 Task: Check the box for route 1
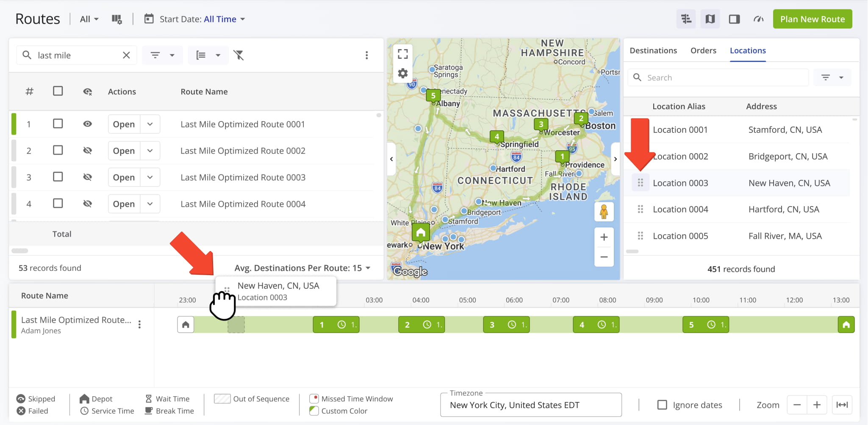pos(58,124)
